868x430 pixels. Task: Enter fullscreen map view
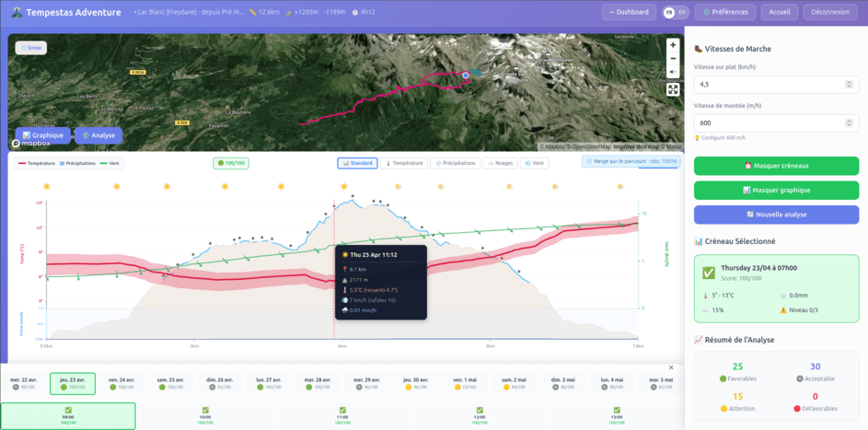click(673, 89)
